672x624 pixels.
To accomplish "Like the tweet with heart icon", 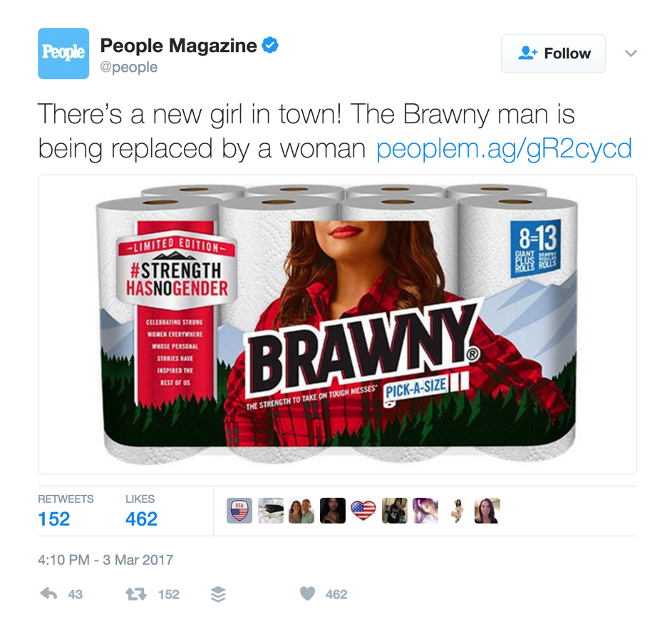I will click(x=307, y=594).
